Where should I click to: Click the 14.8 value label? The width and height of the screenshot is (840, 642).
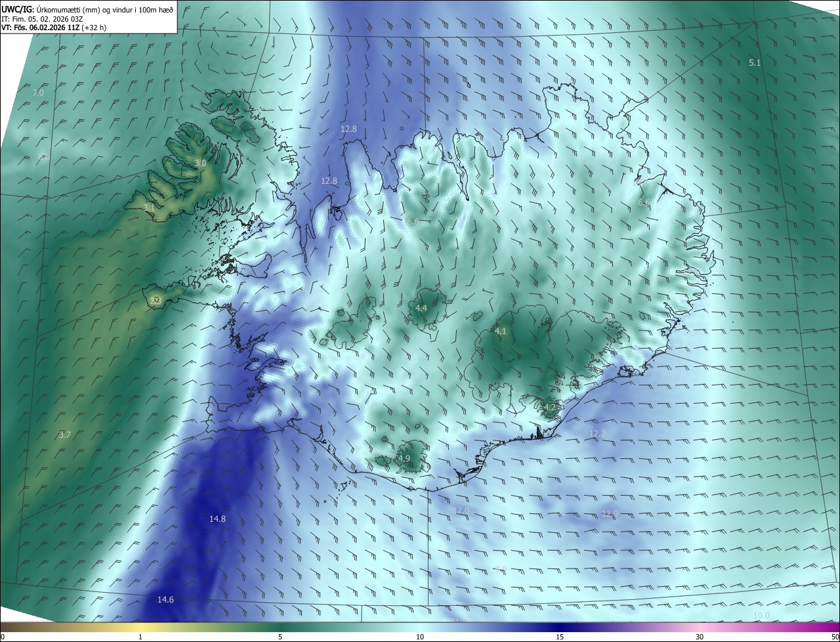[217, 519]
